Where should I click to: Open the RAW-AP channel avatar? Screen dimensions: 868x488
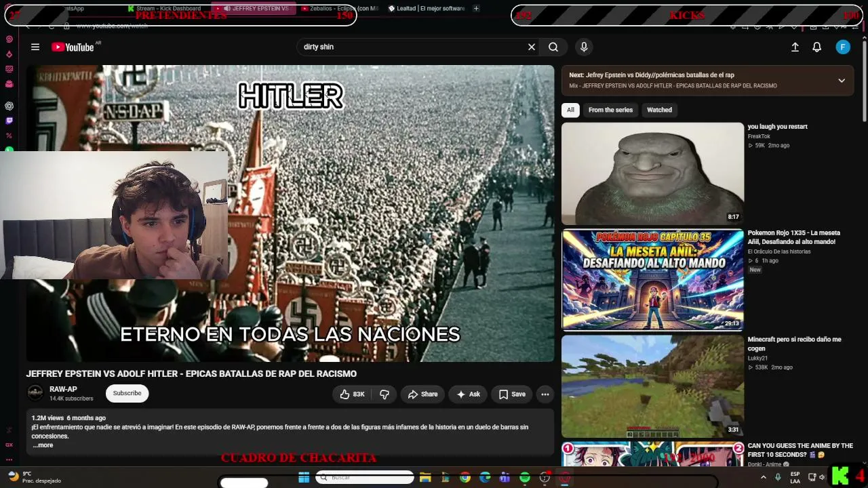[35, 393]
